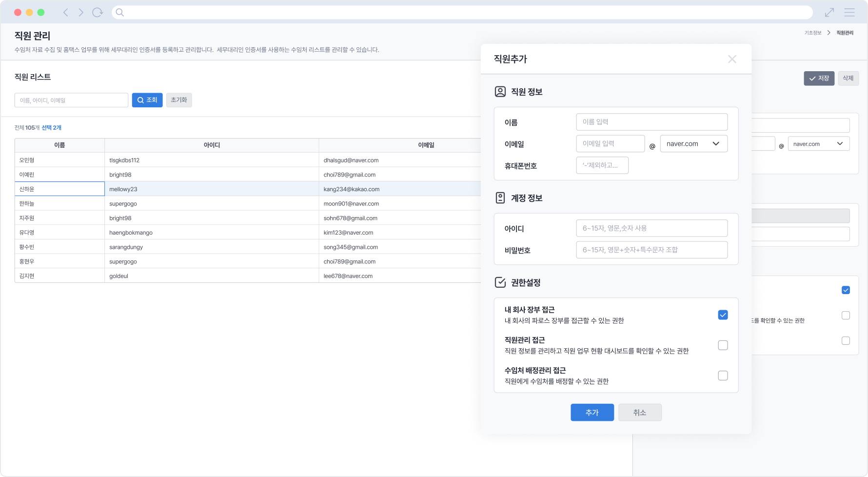Enable the 수임처 배정관리 접근 permission
Image resolution: width=868 pixels, height=477 pixels.
coord(723,375)
